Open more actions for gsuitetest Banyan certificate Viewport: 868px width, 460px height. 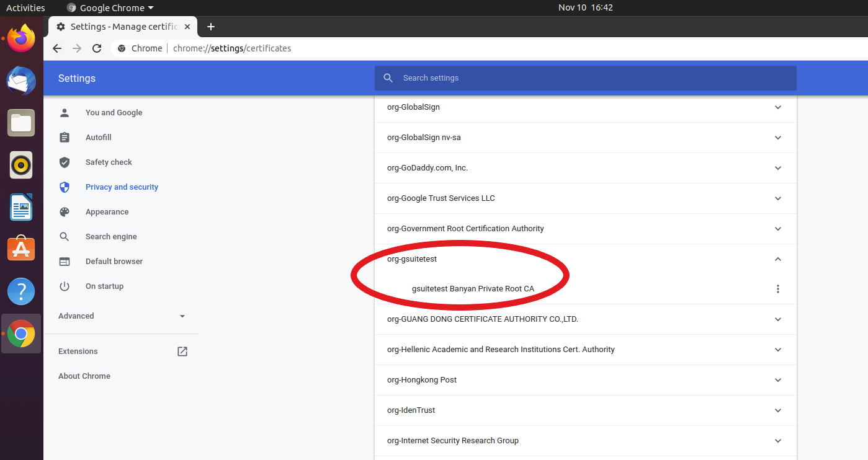778,289
